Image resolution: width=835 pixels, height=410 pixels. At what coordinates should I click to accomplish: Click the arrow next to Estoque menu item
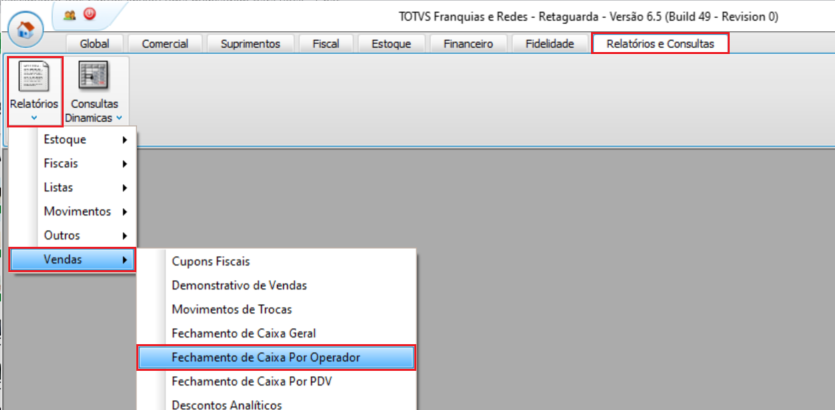pos(125,140)
